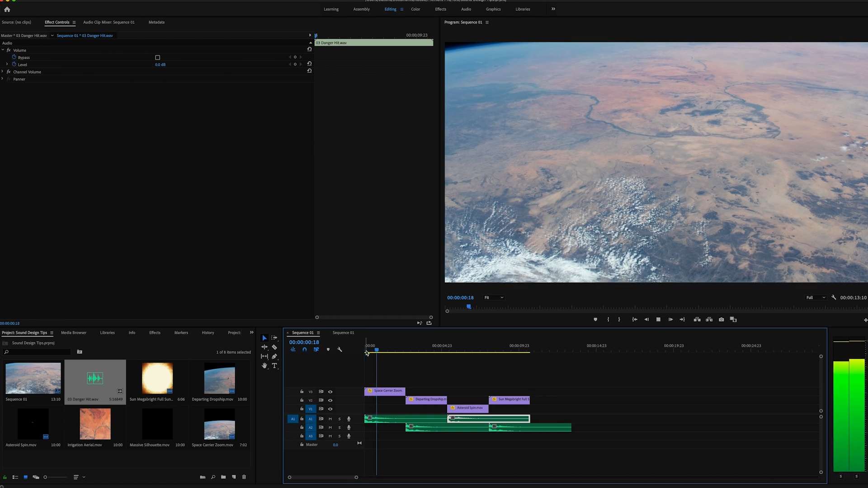This screenshot has width=868, height=488.
Task: Toggle Snap magnet in timeline
Action: click(304, 349)
